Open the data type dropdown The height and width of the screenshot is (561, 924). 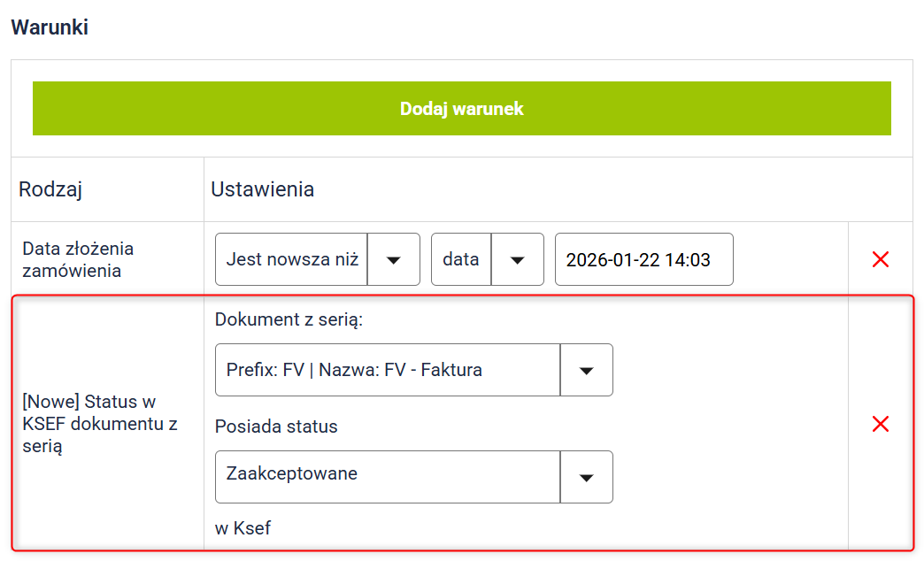(x=461, y=259)
